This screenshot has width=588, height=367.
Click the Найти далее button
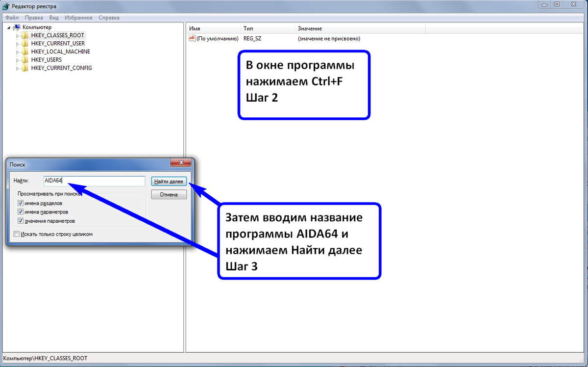point(169,181)
